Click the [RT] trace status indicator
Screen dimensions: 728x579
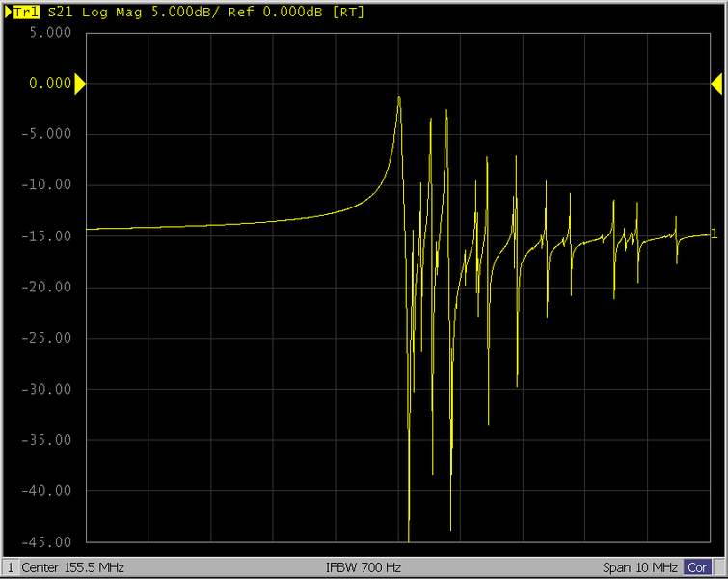tap(348, 14)
